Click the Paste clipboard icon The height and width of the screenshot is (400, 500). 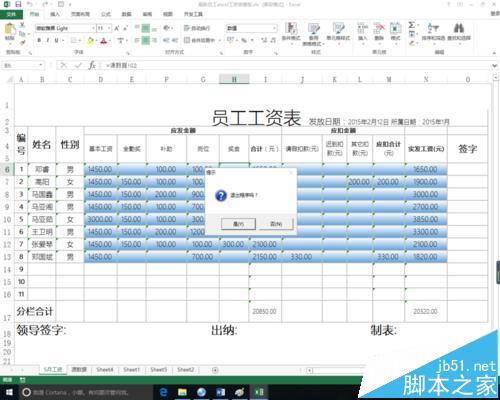point(10,30)
